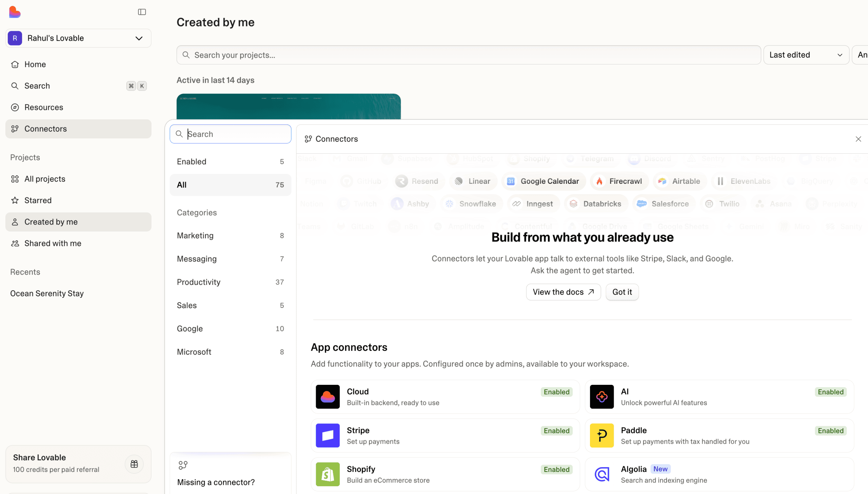868x494 pixels.
Task: Click the Cloud connector icon
Action: pos(328,397)
